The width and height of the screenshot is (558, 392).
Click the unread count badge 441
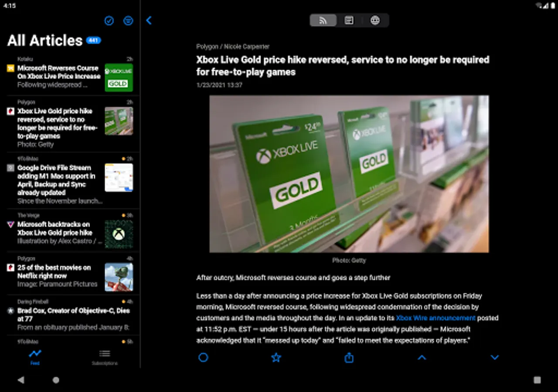click(94, 41)
